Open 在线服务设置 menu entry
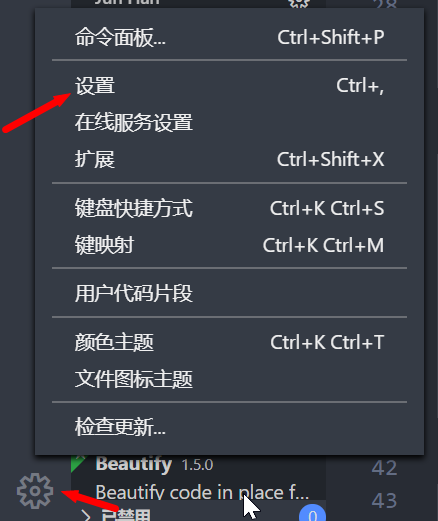 (229, 122)
